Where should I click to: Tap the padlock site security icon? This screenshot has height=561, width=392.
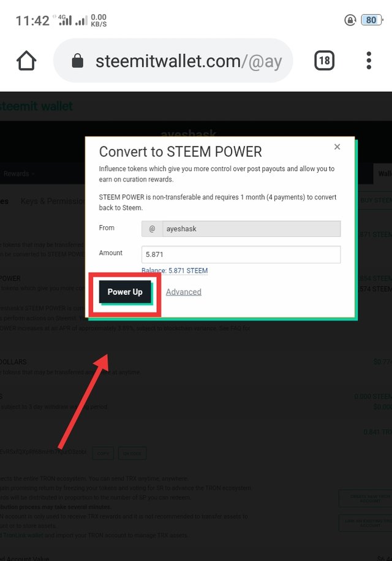click(x=78, y=61)
